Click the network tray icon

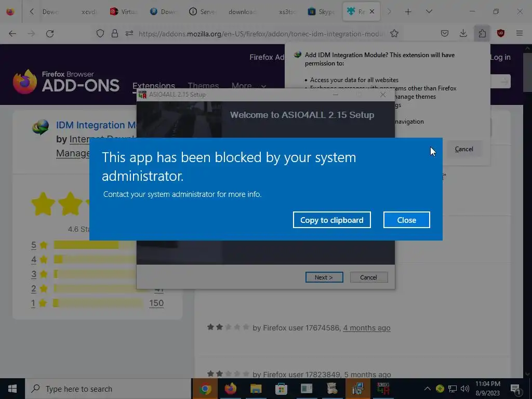coord(453,389)
